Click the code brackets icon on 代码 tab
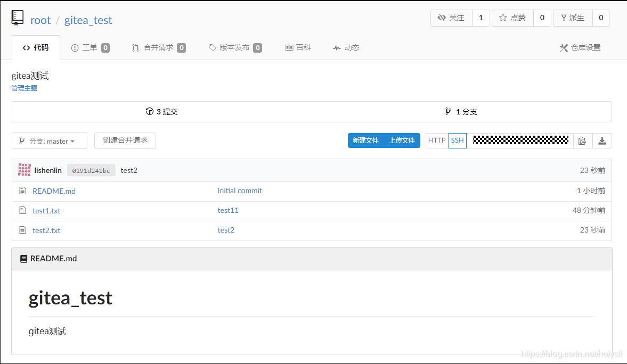This screenshot has height=364, width=627. click(27, 48)
